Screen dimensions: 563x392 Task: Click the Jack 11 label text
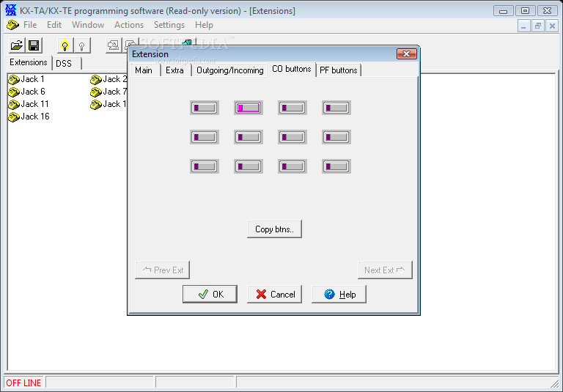[x=35, y=104]
